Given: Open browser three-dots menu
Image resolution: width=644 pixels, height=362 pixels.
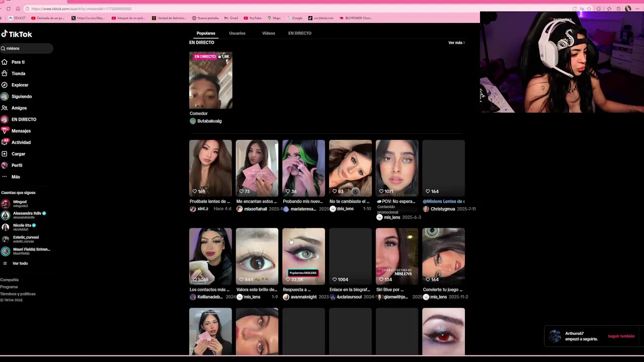Looking at the screenshot, I should (637, 9).
